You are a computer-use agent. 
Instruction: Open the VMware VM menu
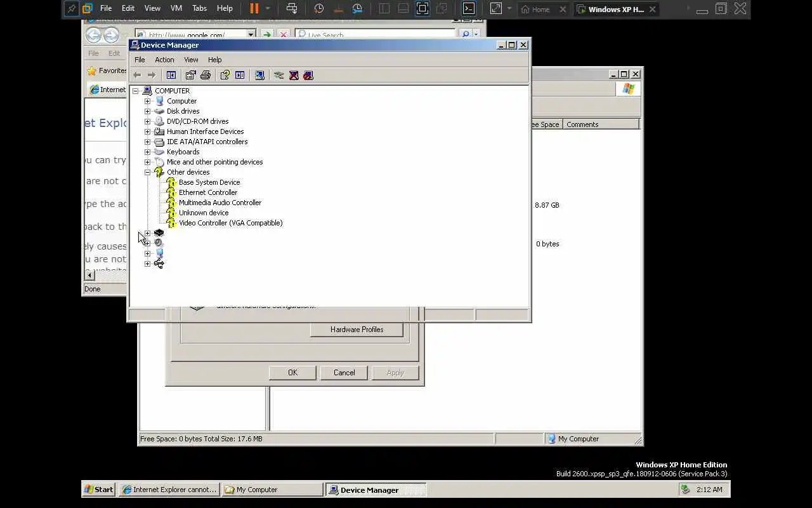176,8
